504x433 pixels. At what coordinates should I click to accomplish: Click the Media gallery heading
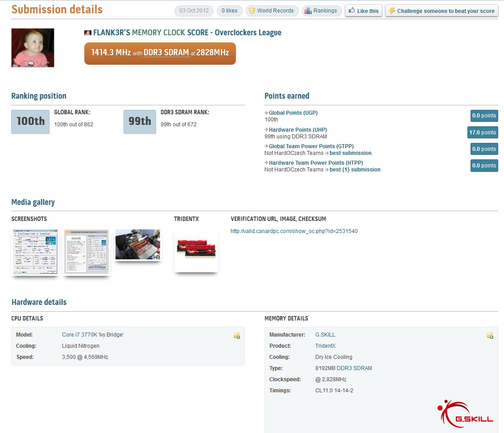point(33,202)
